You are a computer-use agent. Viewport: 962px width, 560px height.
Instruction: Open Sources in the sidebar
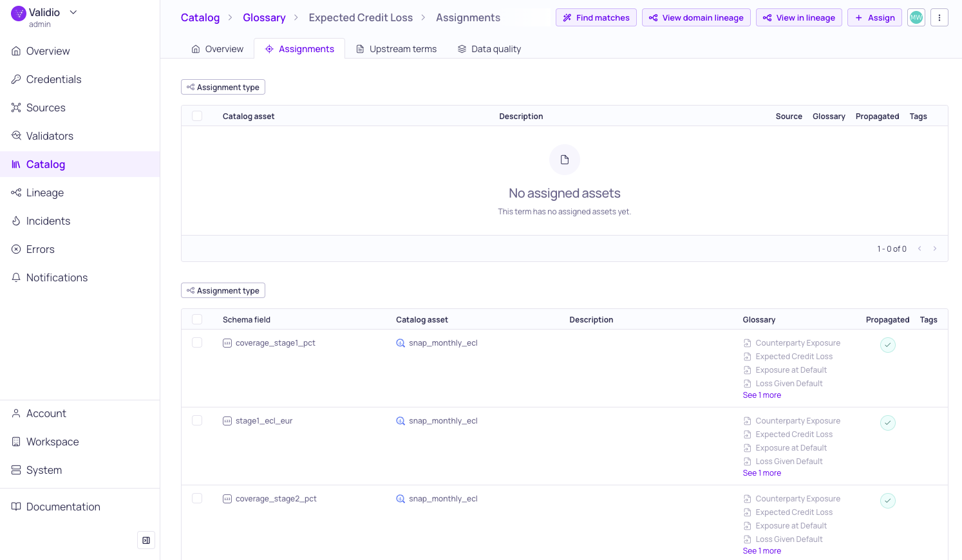coord(80,107)
